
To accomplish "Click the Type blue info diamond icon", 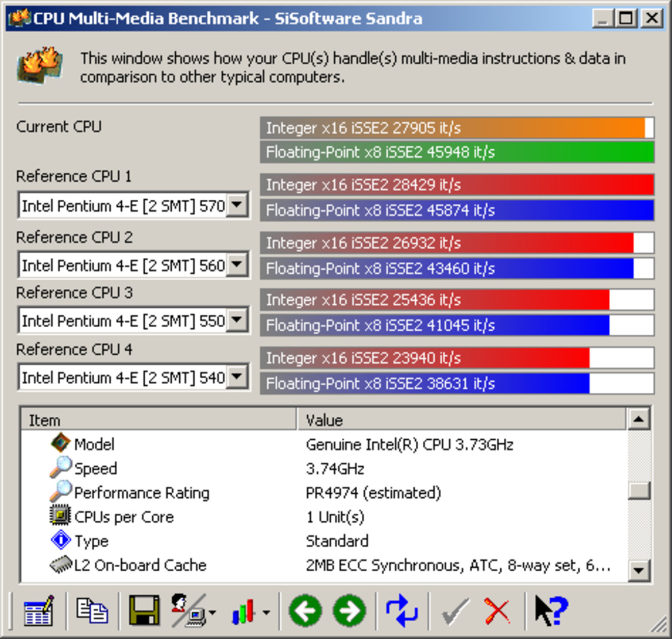I will point(60,540).
